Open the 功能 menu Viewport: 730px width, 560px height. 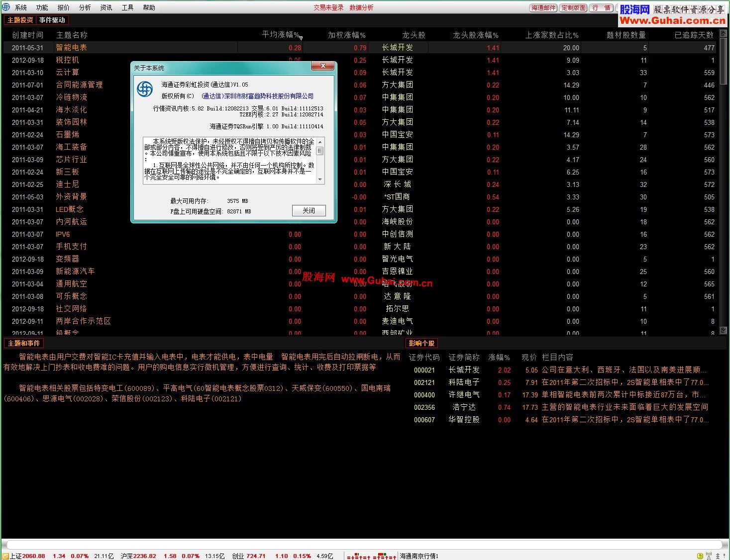tap(42, 7)
